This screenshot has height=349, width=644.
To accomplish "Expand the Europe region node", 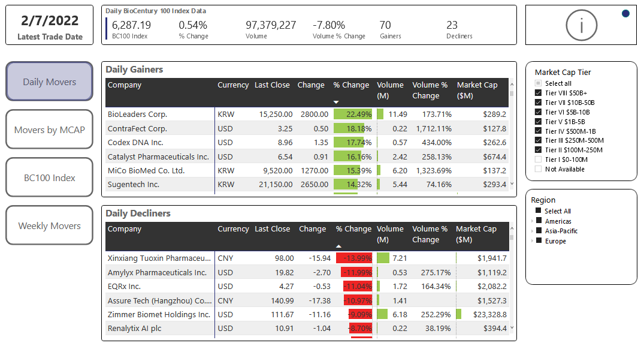I will 533,241.
